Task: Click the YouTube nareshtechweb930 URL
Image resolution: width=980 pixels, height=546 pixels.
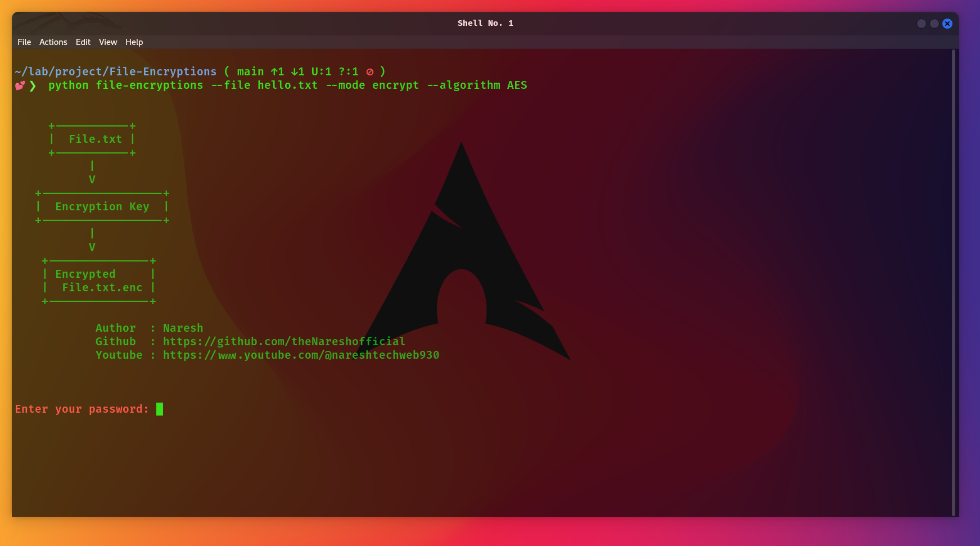Action: (x=301, y=355)
